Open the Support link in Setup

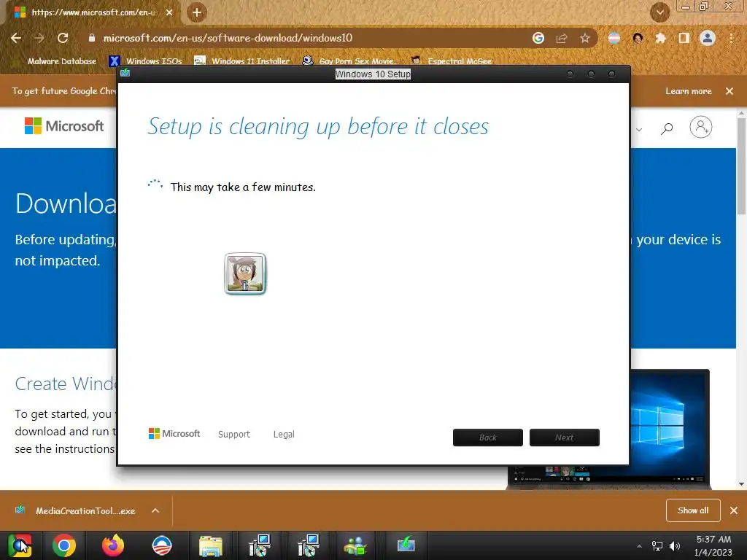tap(234, 435)
